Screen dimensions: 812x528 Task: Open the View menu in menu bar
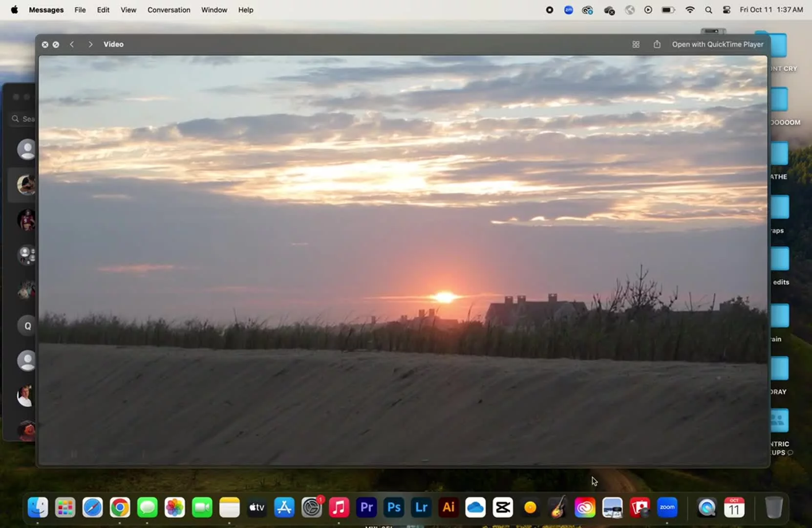pos(128,10)
